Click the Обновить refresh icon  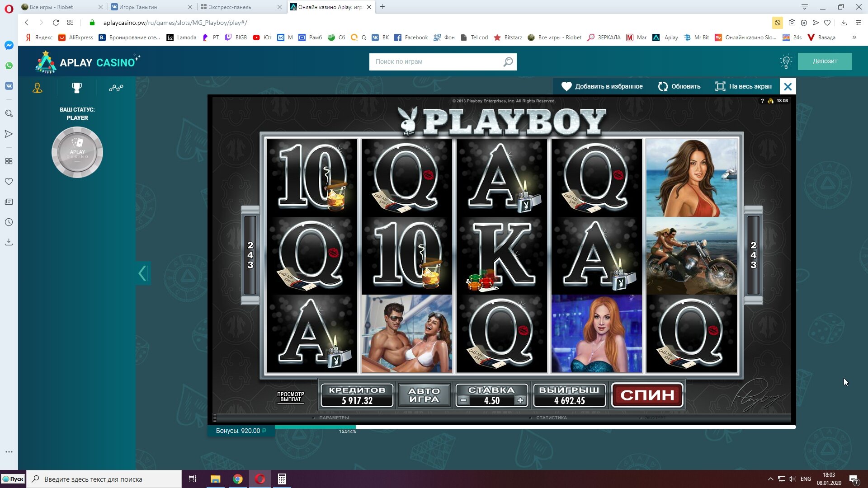tap(663, 86)
